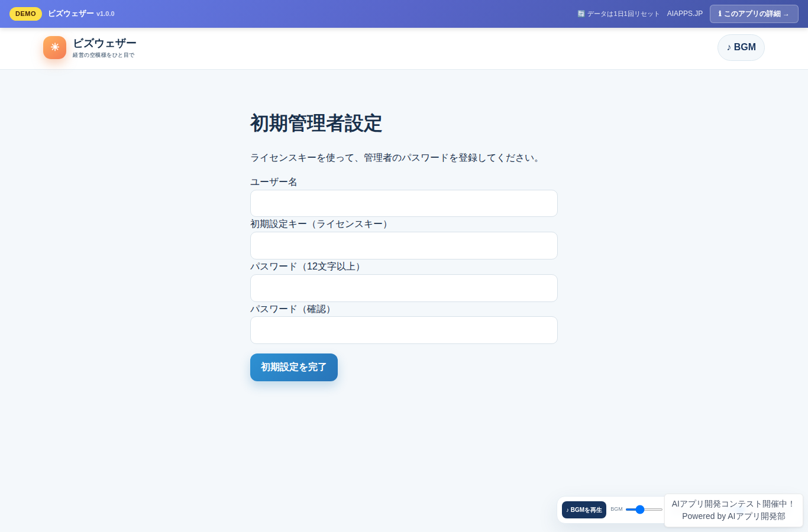
Task: Open the AIAPPS.JP link
Action: coord(685,14)
